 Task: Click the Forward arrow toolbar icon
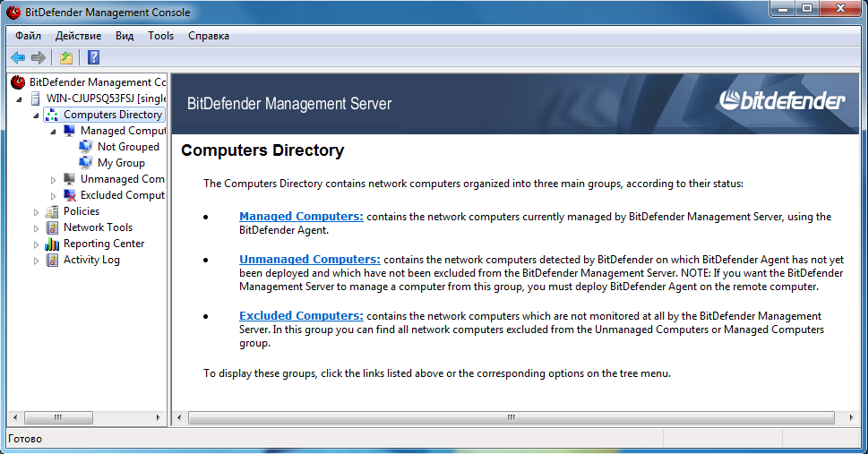pyautogui.click(x=39, y=58)
